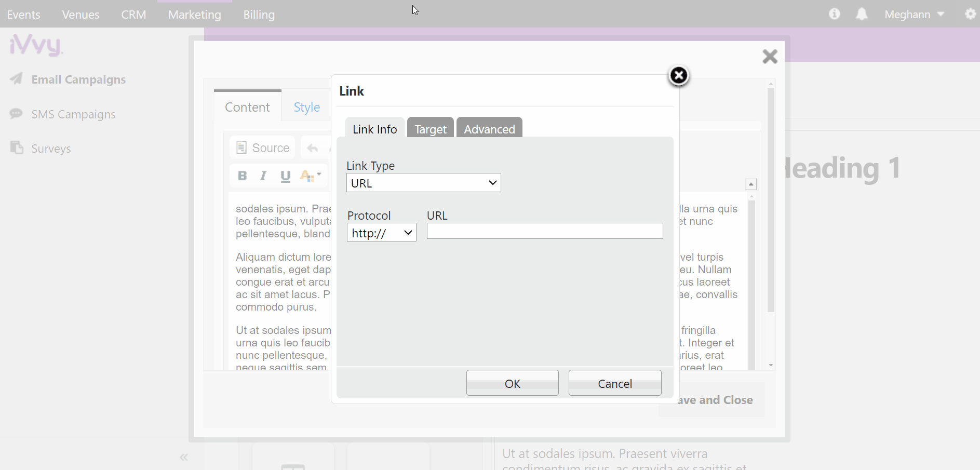Click the iVvy logo
Image resolution: width=980 pixels, height=470 pixels.
tap(36, 45)
